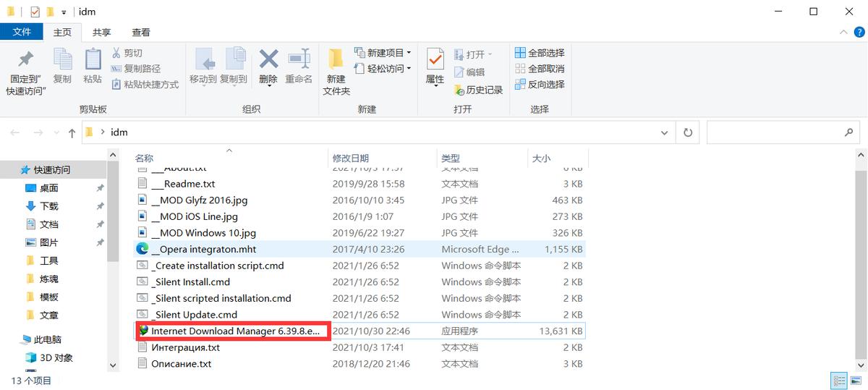Refresh the idm folder view

click(688, 132)
